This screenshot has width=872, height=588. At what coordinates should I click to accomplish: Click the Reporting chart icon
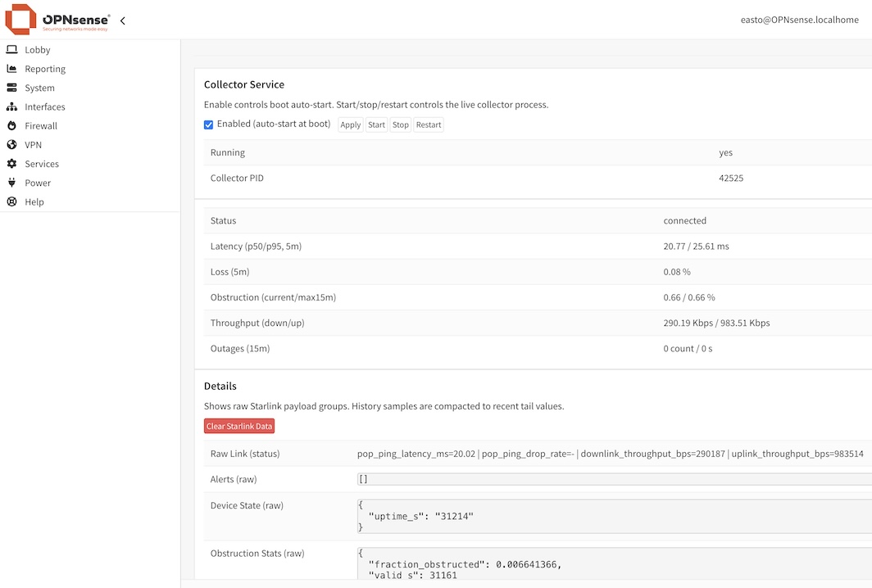pos(11,68)
